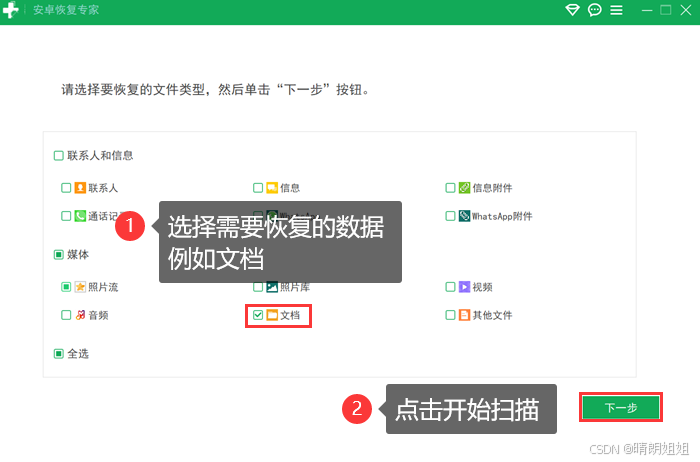Click the 照片流 label text
700x462 pixels.
coord(103,287)
